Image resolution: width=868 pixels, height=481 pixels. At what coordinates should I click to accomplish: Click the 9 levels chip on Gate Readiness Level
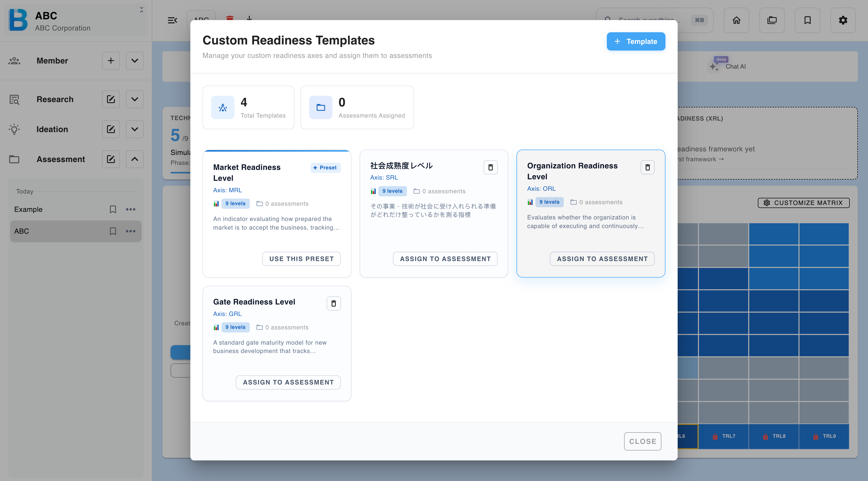click(x=235, y=327)
